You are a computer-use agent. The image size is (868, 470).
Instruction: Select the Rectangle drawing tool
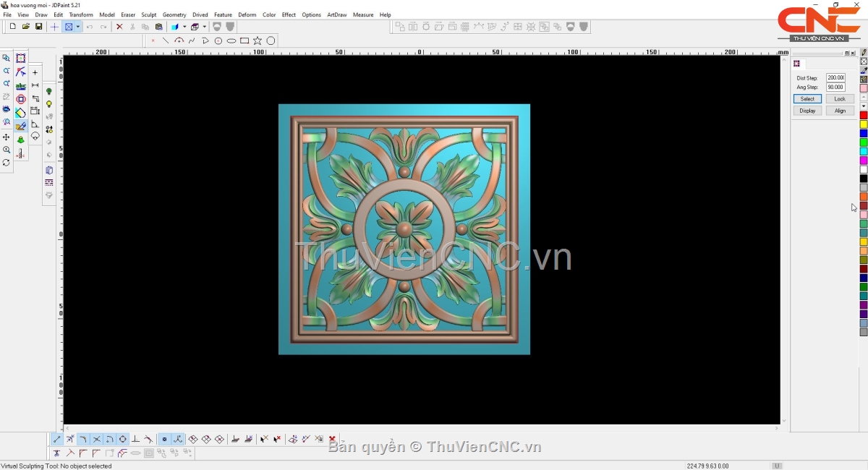point(244,41)
